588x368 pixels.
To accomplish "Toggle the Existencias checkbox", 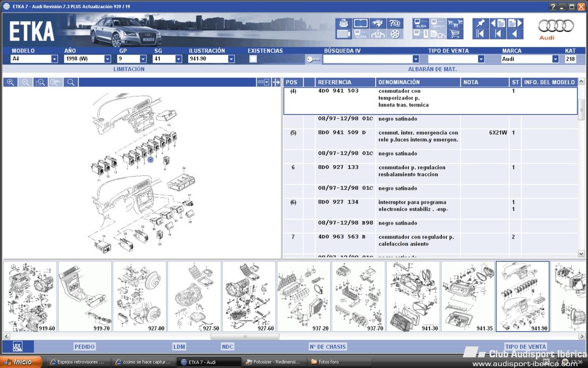I will [253, 59].
